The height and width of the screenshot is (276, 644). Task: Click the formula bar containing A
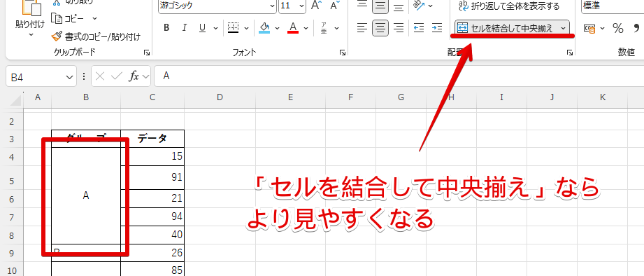coord(399,76)
